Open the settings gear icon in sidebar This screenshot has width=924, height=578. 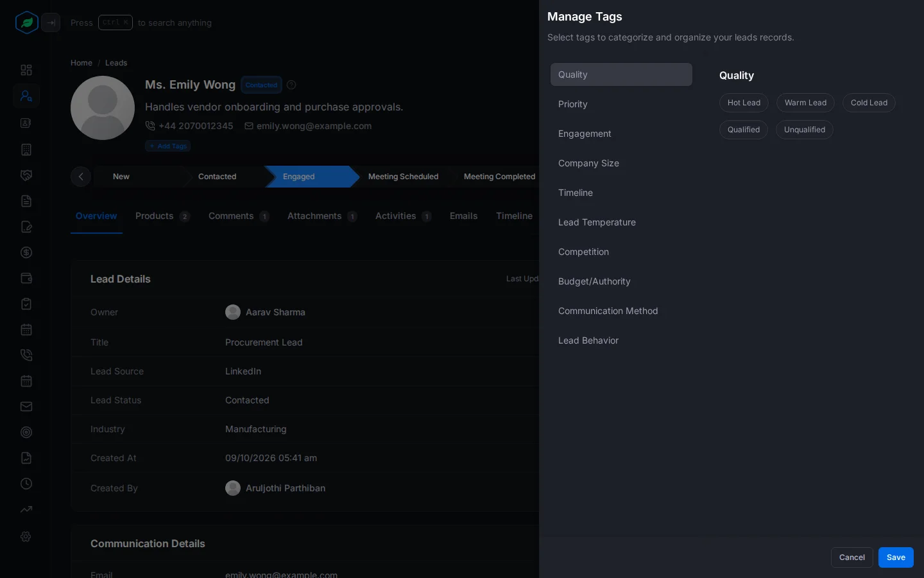pos(26,536)
